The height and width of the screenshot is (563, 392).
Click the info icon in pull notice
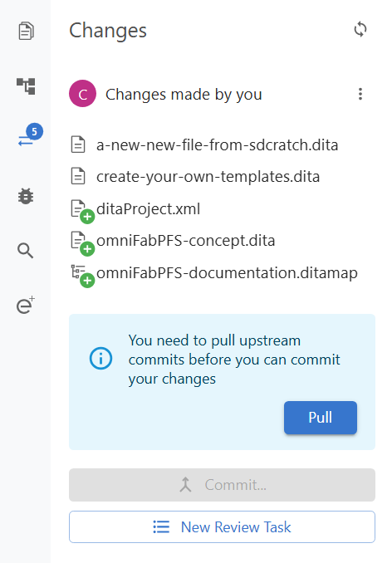click(x=100, y=359)
